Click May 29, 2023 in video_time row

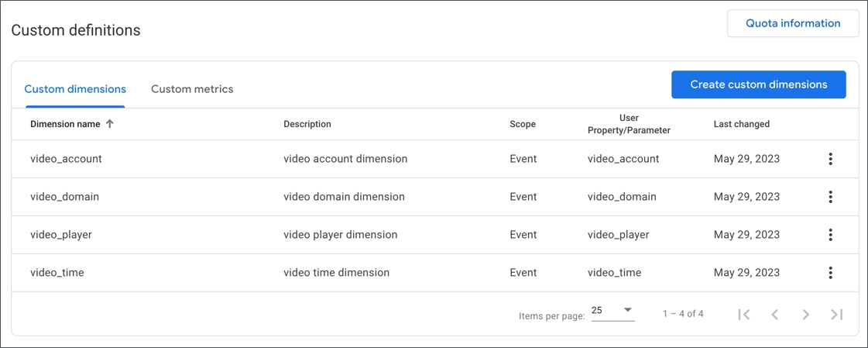[746, 273]
